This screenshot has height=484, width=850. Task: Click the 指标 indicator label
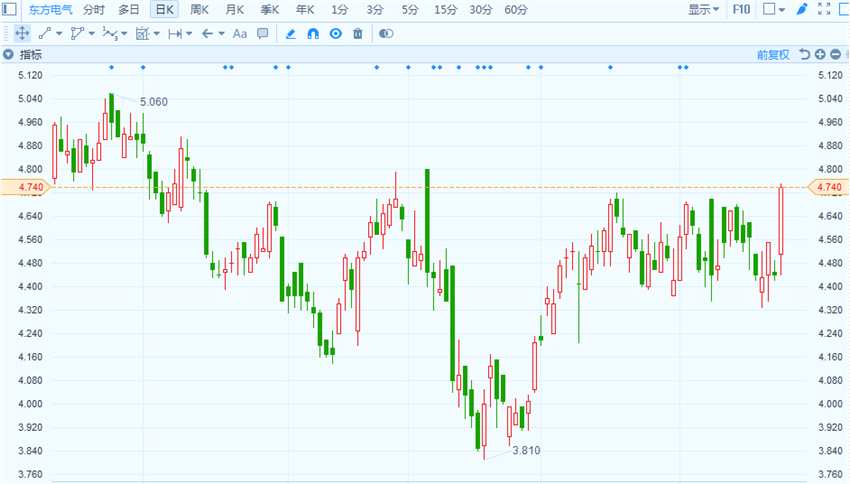point(31,54)
